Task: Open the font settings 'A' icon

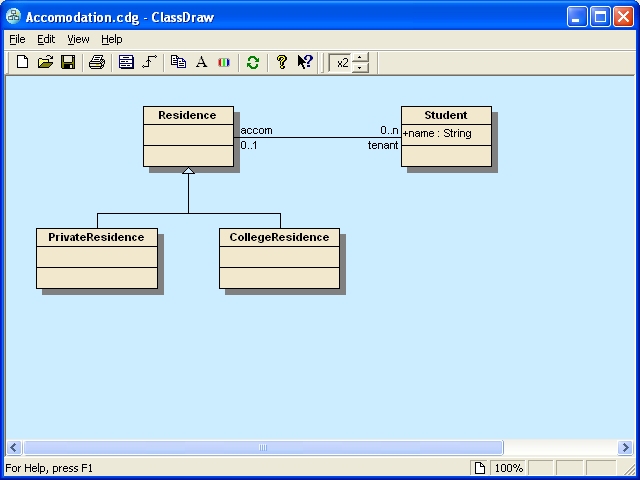Action: [x=201, y=62]
